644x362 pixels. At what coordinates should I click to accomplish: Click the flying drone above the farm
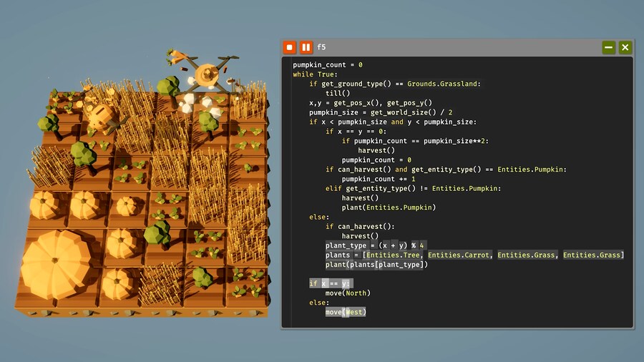pos(206,72)
